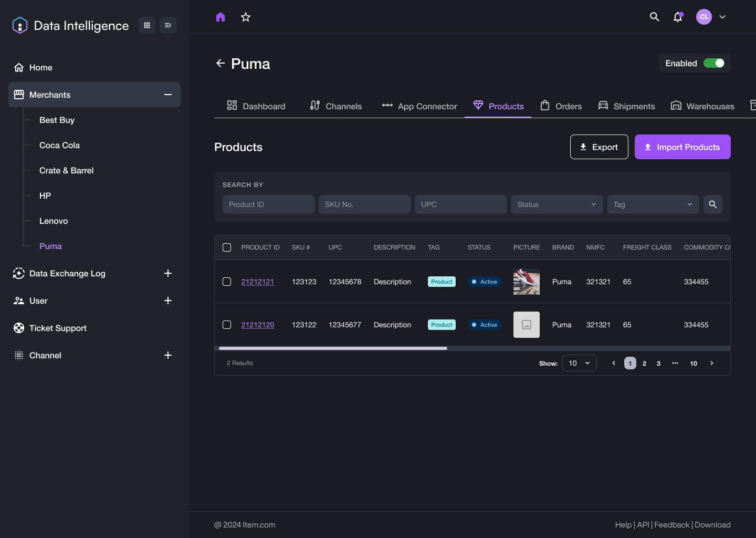
Task: Focus the Product ID search field
Action: 268,204
